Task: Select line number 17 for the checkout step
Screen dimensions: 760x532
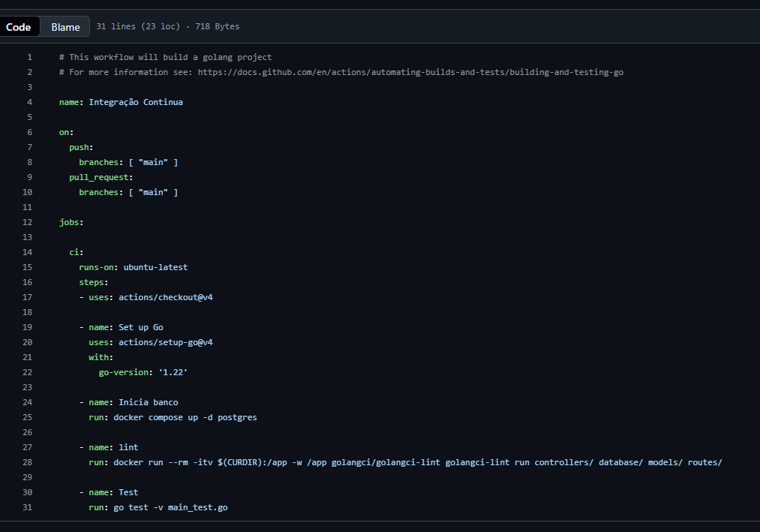Action: click(28, 297)
